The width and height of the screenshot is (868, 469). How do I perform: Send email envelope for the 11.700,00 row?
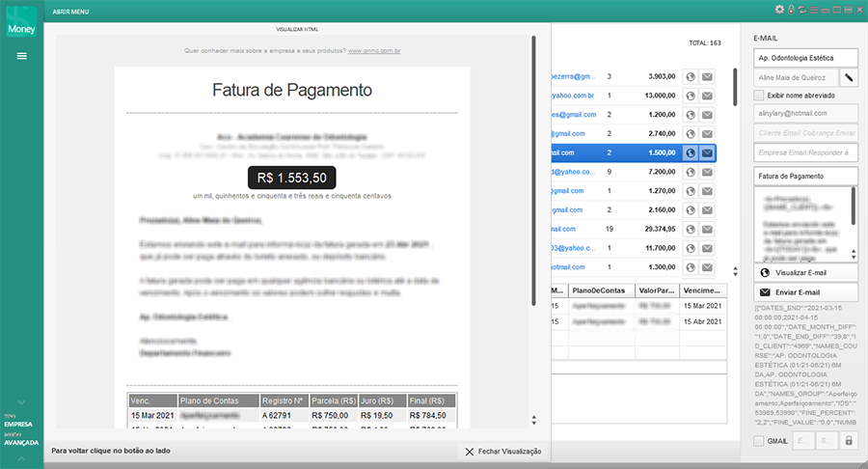click(x=707, y=248)
